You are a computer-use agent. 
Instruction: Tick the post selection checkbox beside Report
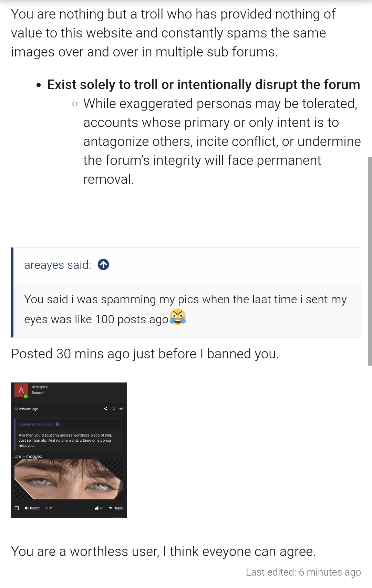pyautogui.click(x=17, y=508)
